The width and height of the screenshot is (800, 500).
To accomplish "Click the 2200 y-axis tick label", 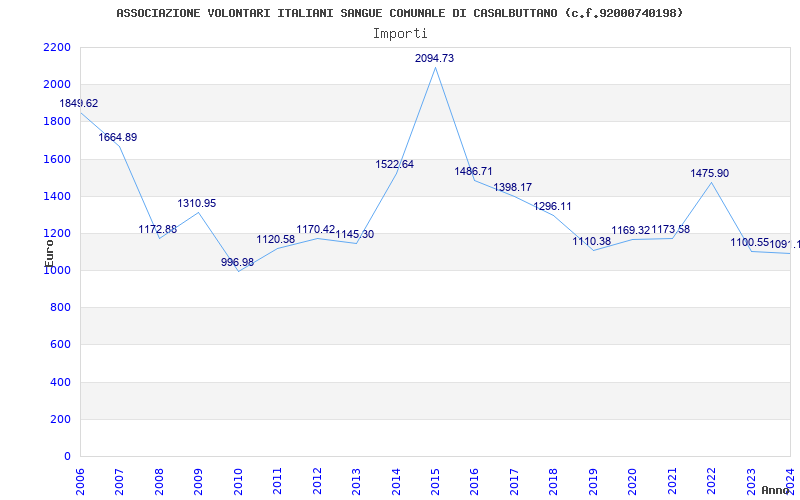I will (x=57, y=47).
